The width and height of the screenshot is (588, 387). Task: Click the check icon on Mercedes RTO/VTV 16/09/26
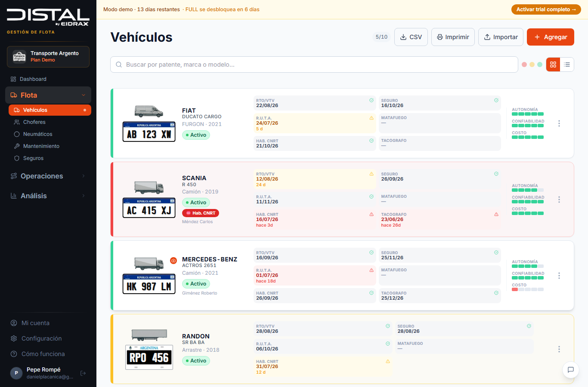coord(371,252)
